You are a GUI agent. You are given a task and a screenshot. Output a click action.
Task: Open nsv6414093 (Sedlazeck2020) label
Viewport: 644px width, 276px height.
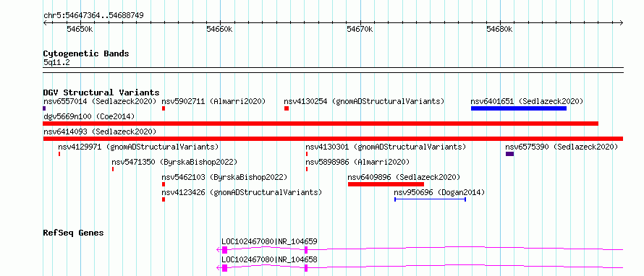click(100, 131)
